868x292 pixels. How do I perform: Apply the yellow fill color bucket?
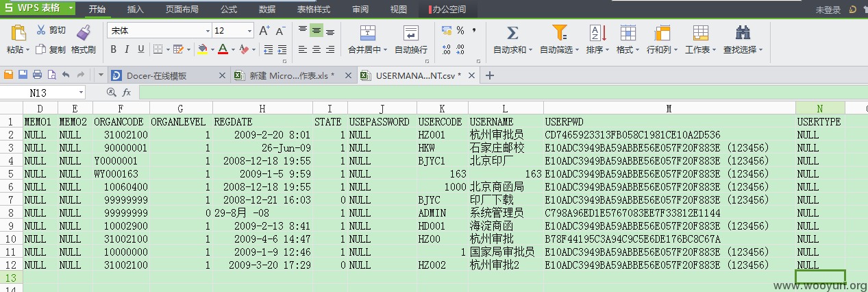click(x=202, y=49)
